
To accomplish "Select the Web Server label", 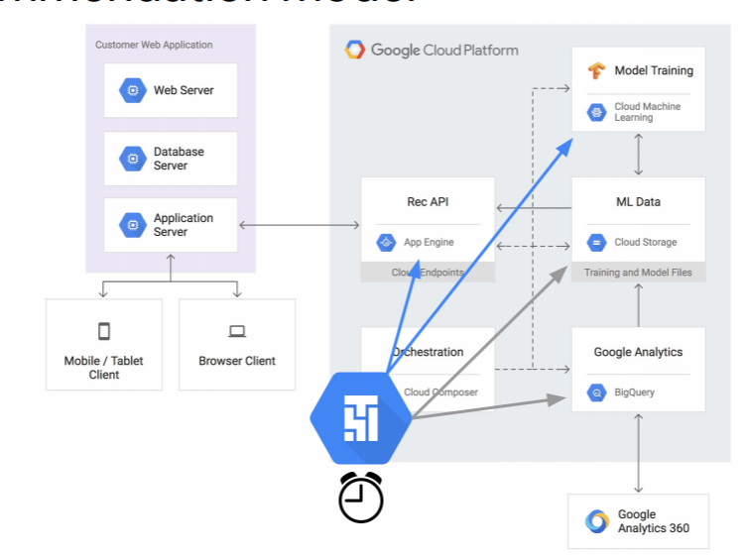I will point(184,90).
